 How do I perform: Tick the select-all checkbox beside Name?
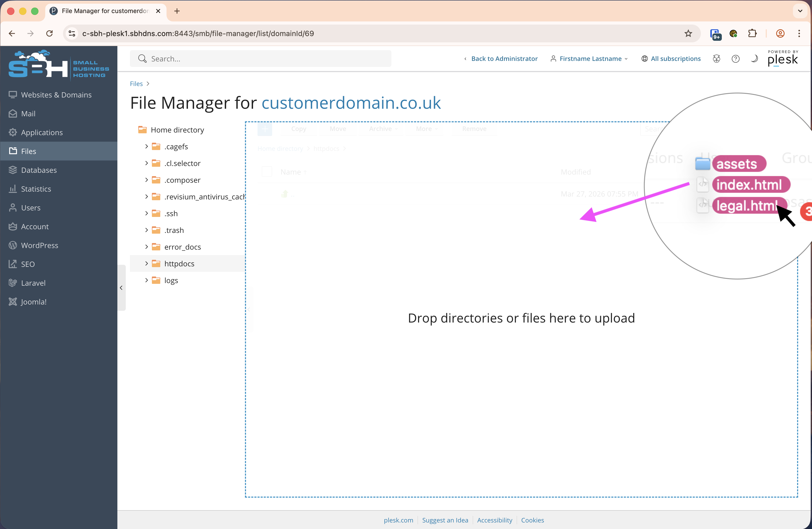tap(266, 171)
